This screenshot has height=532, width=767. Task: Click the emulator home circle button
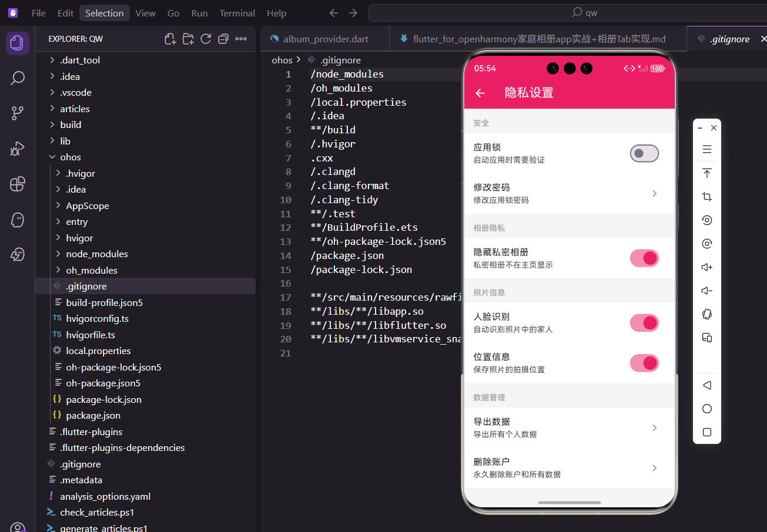tap(707, 409)
